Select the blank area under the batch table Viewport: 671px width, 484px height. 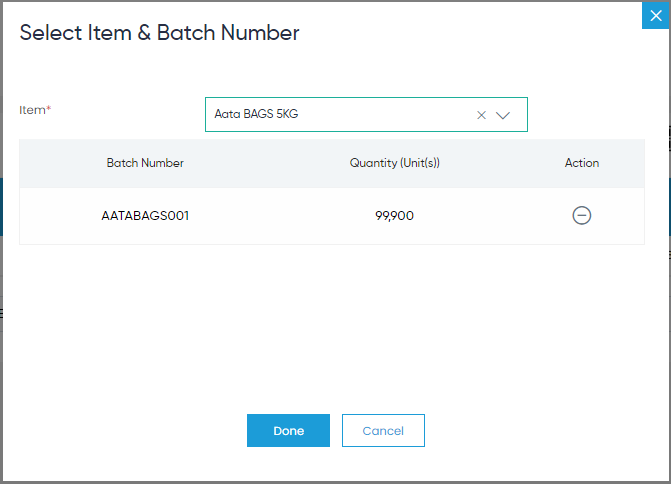332,325
